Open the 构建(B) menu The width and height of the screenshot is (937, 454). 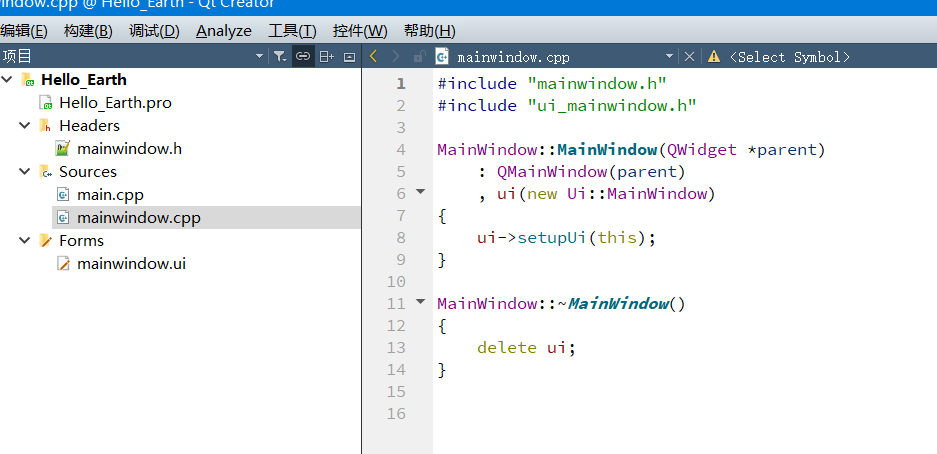[88, 31]
